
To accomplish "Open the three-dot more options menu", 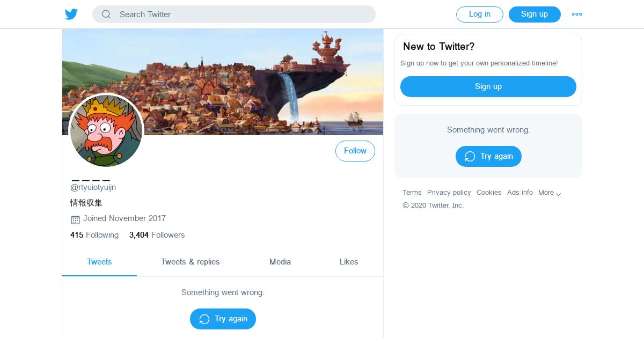I will pos(577,14).
